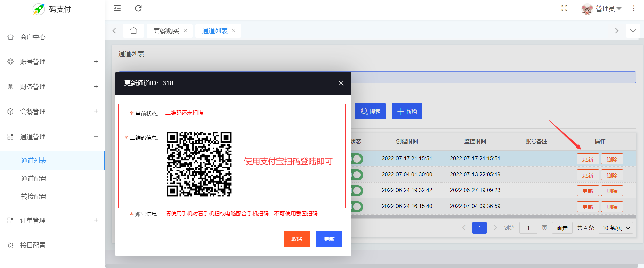Open the vertical three-dot more menu
The width and height of the screenshot is (644, 268).
pos(634,8)
